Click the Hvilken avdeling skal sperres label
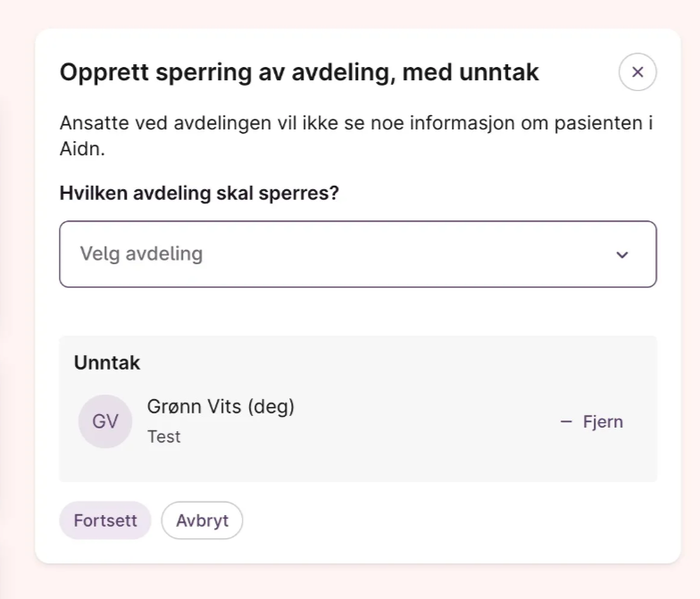700x599 pixels. pos(199,193)
